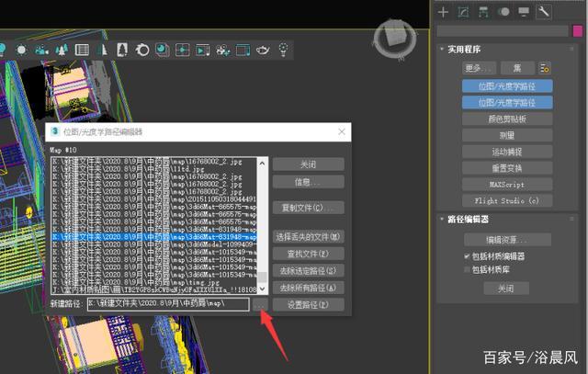
Task: Click the blue highlighted 3d66Mat-831948 row
Action: coord(154,237)
